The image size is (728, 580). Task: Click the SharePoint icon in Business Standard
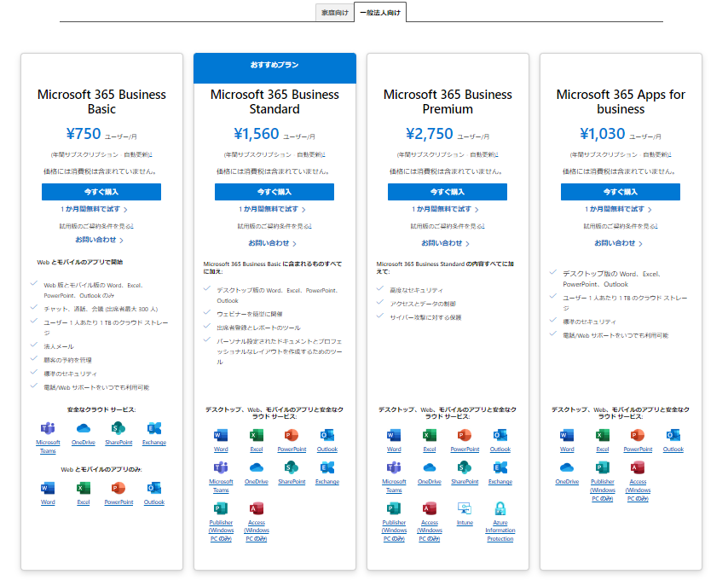pyautogui.click(x=292, y=467)
